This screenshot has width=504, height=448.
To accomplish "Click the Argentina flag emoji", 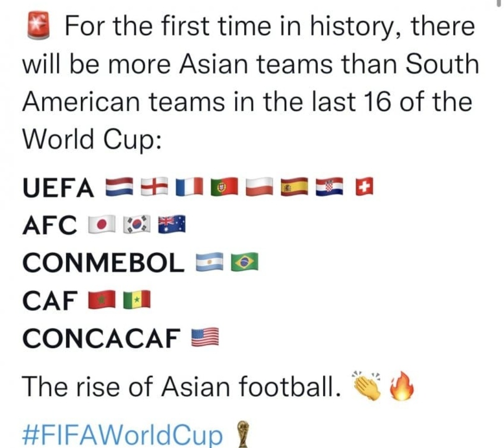I will (x=210, y=262).
